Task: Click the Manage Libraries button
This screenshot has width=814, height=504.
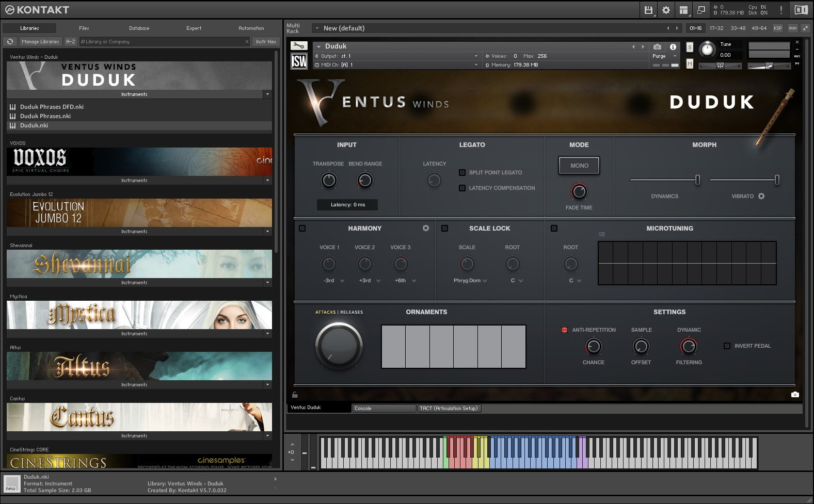Action: pyautogui.click(x=40, y=42)
